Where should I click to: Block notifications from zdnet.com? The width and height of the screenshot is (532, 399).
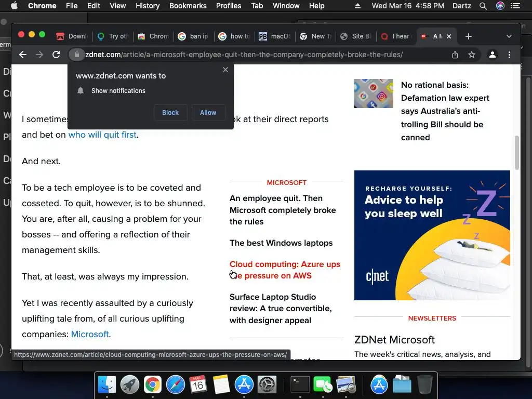point(170,113)
